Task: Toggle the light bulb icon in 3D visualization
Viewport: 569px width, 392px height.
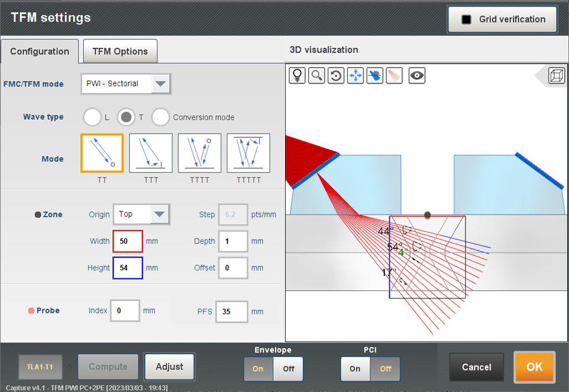Action: (x=297, y=75)
